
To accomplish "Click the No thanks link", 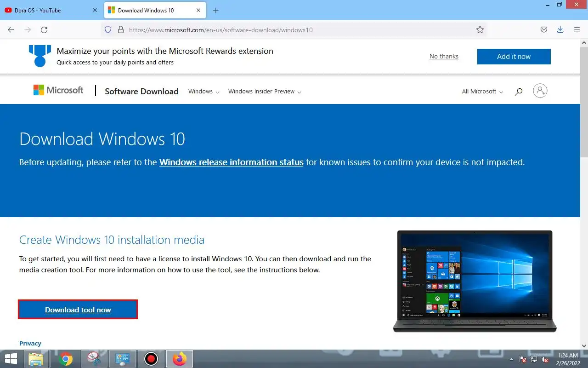I will coord(444,56).
